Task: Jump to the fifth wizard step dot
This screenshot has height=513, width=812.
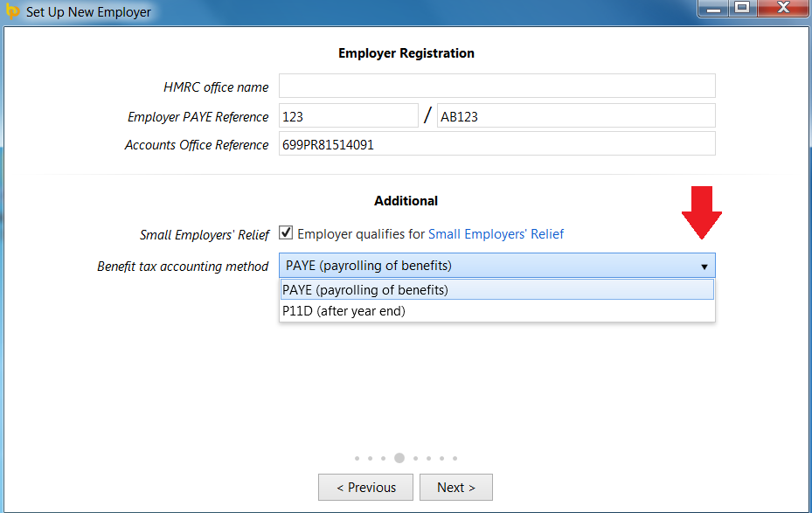Action: 415,458
